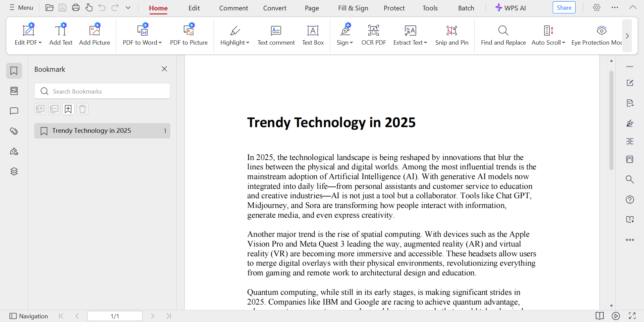Screen dimensions: 644x322
Task: Toggle the reading mode book icon
Action: click(600, 316)
